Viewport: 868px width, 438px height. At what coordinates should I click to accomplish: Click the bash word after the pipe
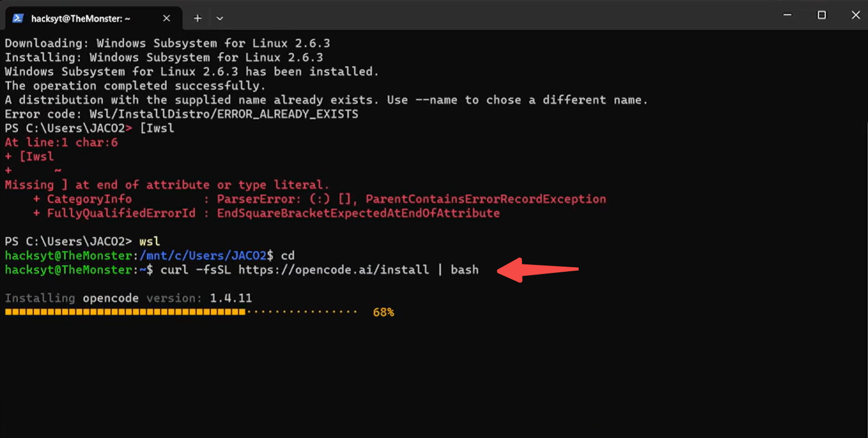(x=465, y=269)
